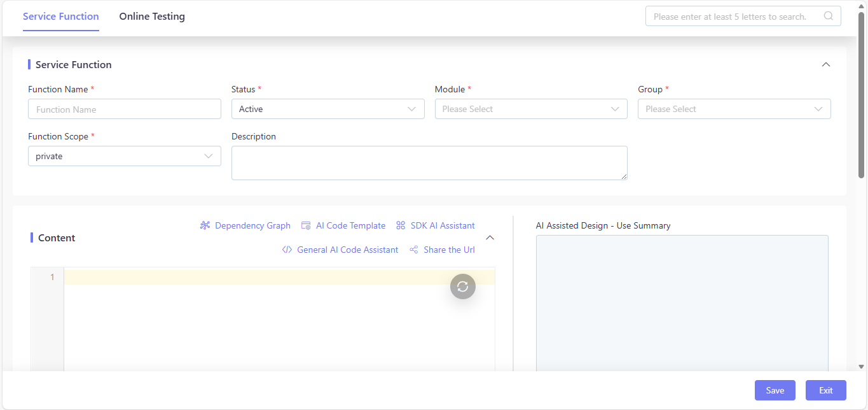
Task: Switch to the Service Function tab
Action: [x=61, y=16]
